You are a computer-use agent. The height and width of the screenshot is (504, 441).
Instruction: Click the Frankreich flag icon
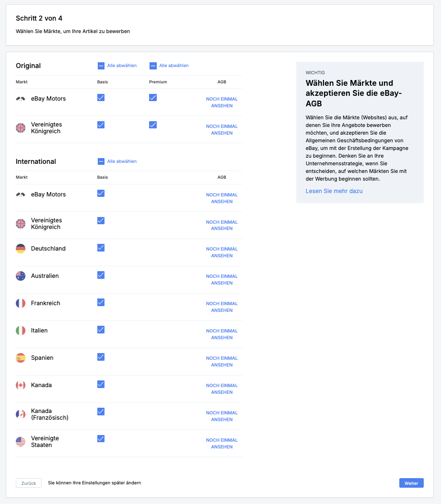click(x=21, y=303)
